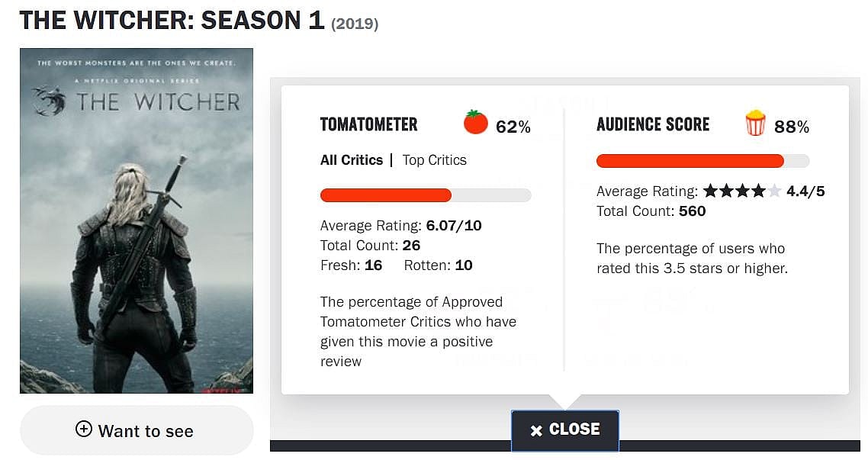Screen dimensions: 868x460
Task: Open The Witcher poster image
Action: pyautogui.click(x=137, y=221)
